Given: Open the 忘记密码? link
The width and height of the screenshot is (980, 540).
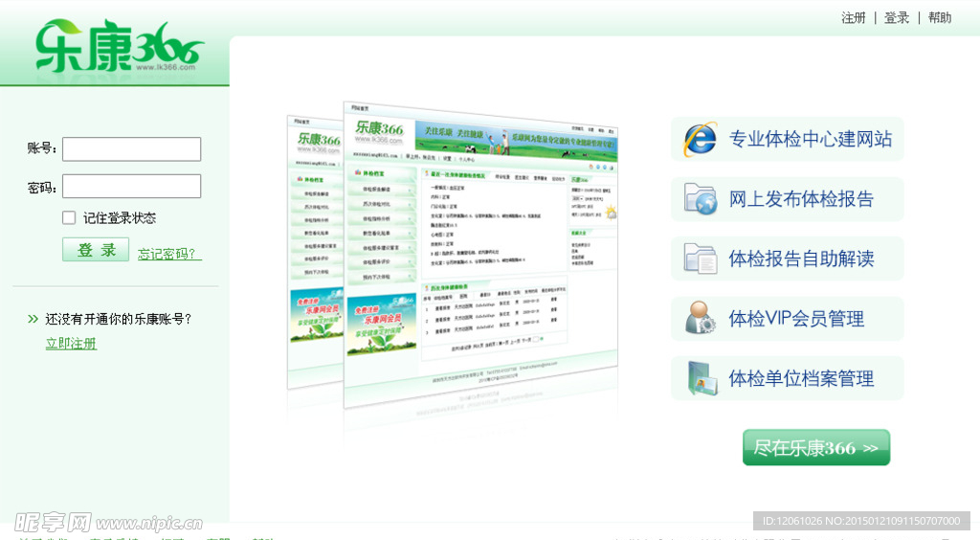Looking at the screenshot, I should (x=169, y=254).
